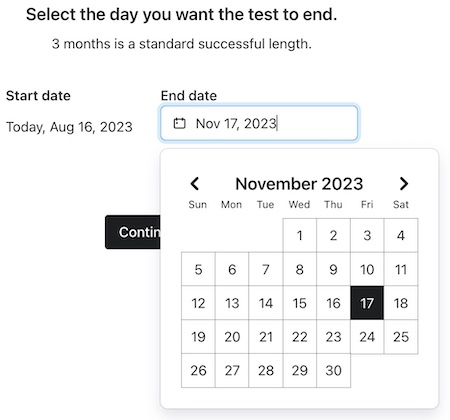The height and width of the screenshot is (420, 450).
Task: Select Saturday November 25
Action: pos(401,337)
